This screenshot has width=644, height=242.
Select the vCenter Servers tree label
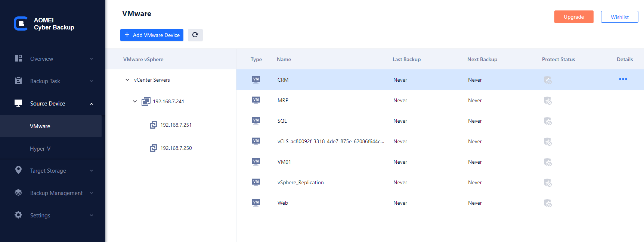pos(152,80)
